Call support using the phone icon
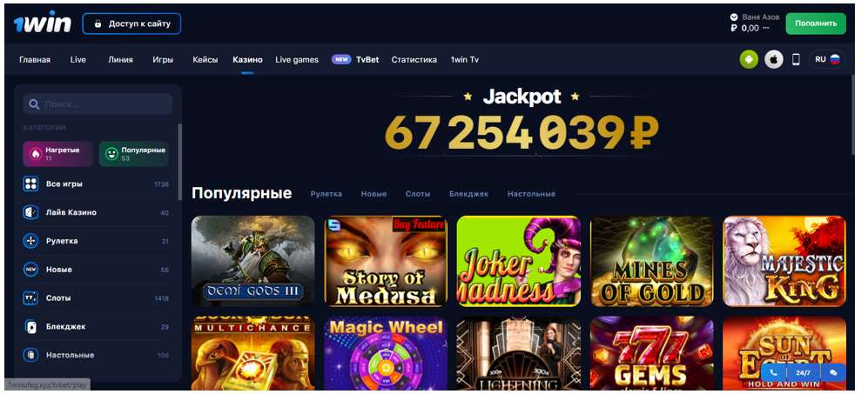The width and height of the screenshot is (868, 394). pos(774,373)
